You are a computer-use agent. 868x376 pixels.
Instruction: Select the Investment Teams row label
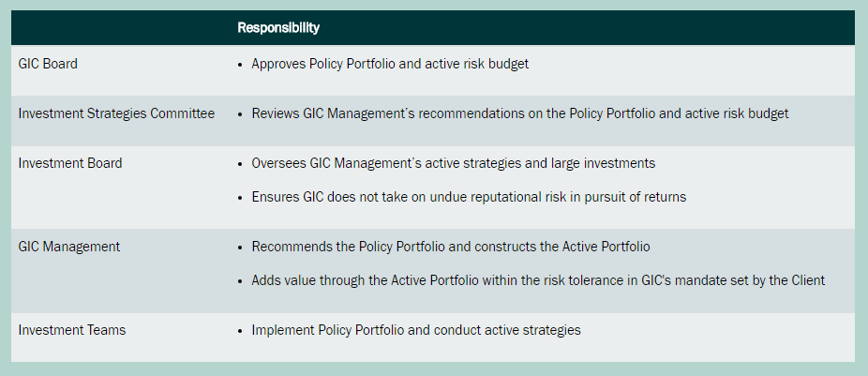72,330
